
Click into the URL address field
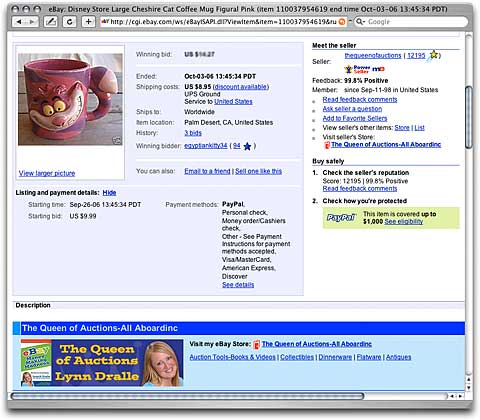click(x=223, y=22)
